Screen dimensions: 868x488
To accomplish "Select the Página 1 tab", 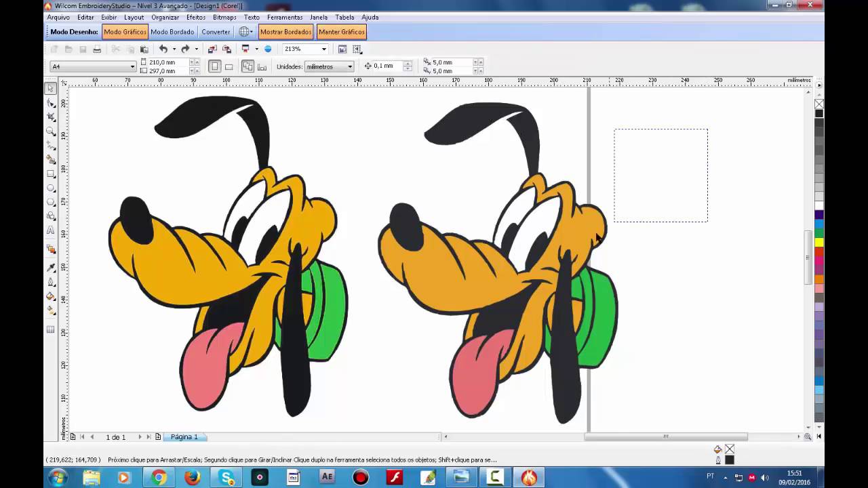I will (184, 437).
